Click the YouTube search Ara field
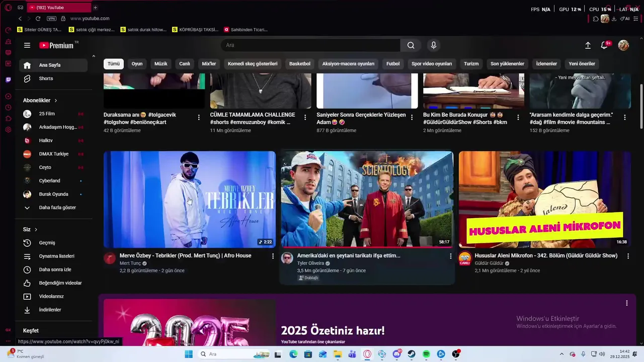 coord(310,45)
